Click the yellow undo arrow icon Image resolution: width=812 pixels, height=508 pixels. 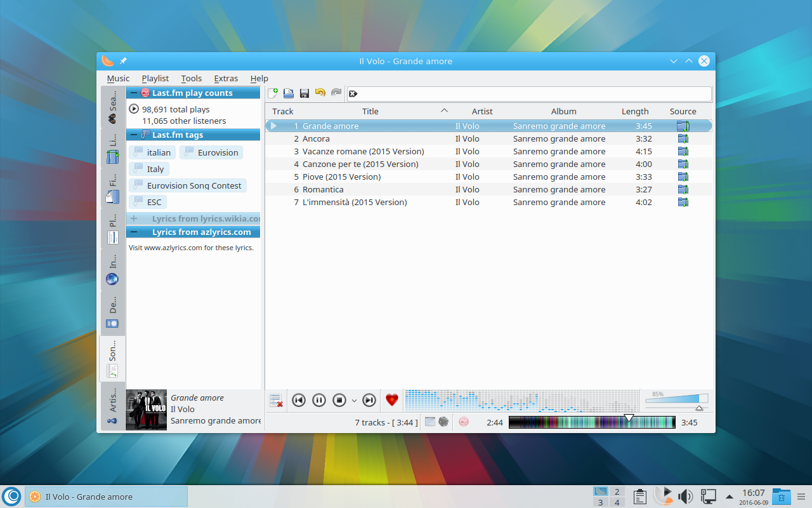(x=320, y=93)
